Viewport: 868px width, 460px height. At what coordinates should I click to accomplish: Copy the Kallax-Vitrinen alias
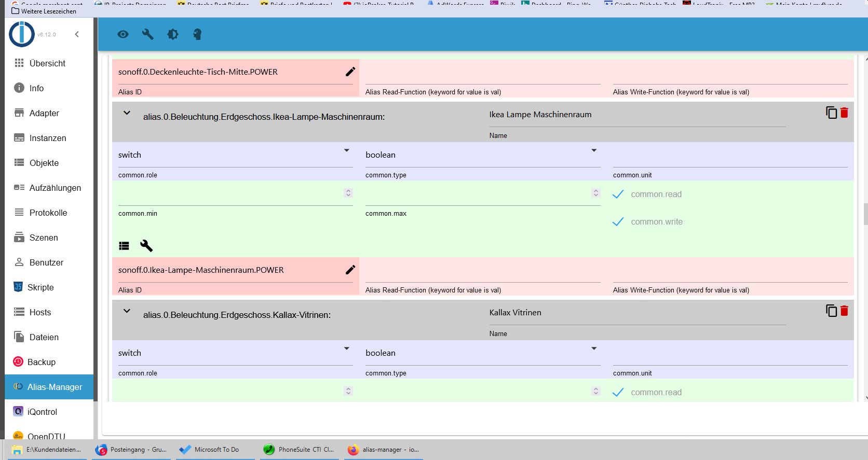coord(831,311)
